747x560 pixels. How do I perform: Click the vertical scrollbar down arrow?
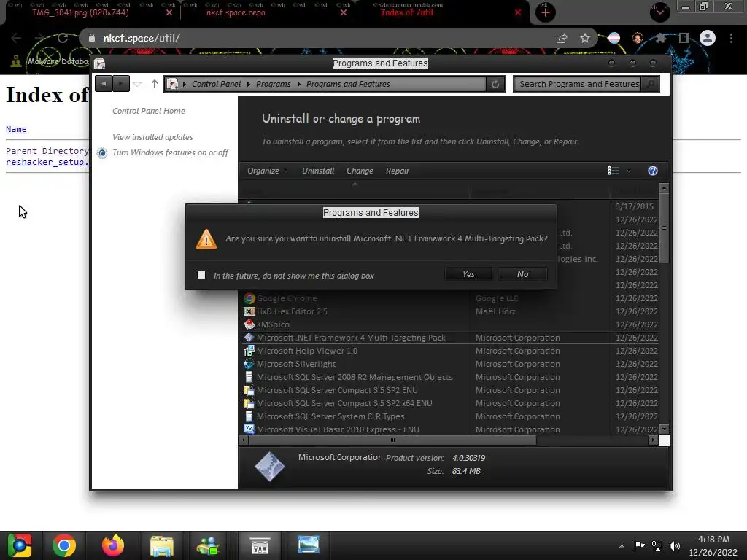tap(664, 429)
